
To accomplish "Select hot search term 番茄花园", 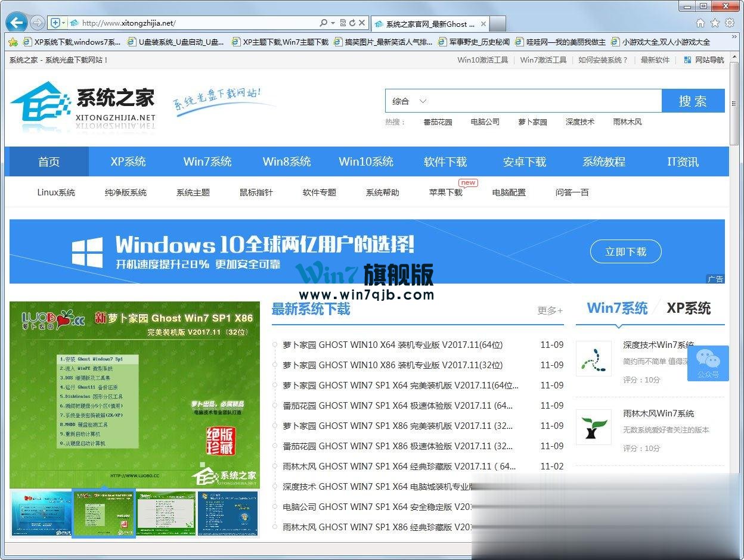I will (438, 122).
